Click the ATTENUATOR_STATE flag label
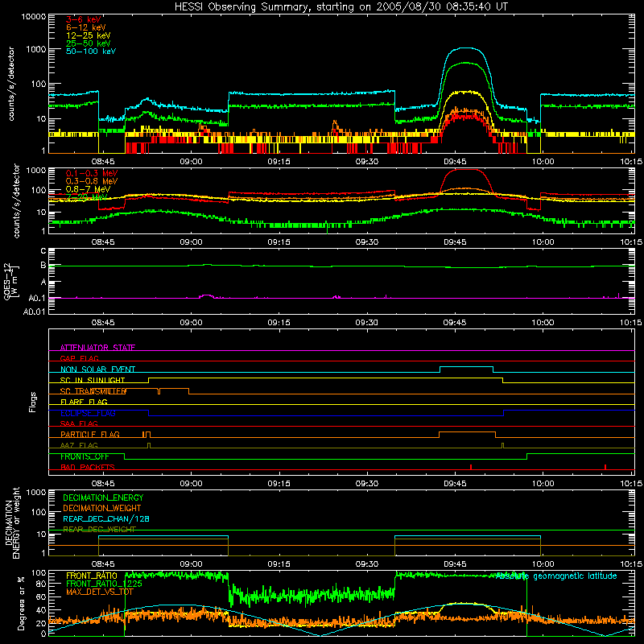Image resolution: width=644 pixels, height=644 pixels. click(x=97, y=348)
